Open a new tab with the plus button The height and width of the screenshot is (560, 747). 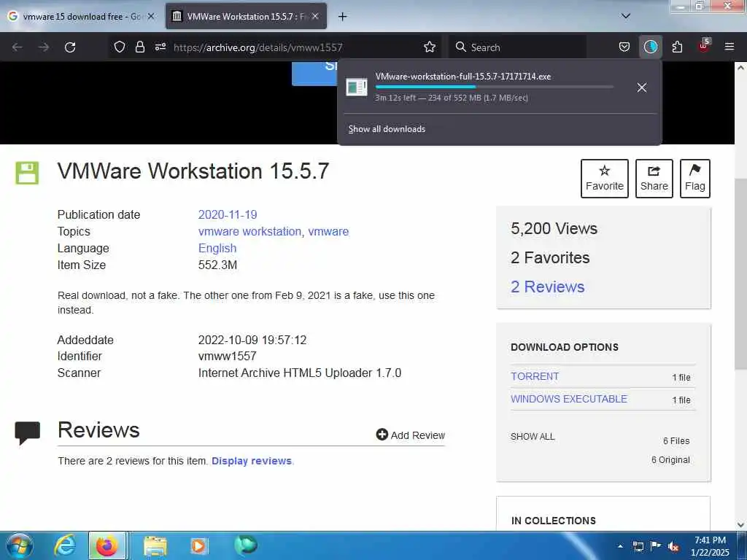point(342,17)
